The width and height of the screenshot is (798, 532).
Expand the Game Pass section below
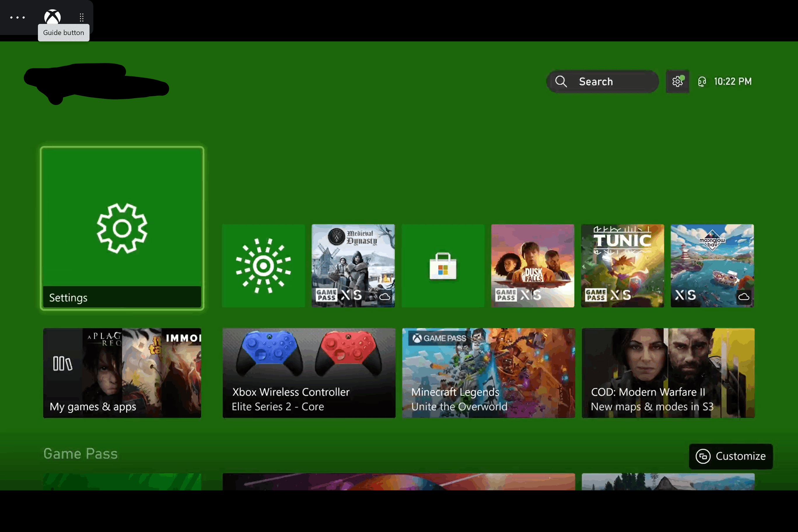pyautogui.click(x=80, y=453)
